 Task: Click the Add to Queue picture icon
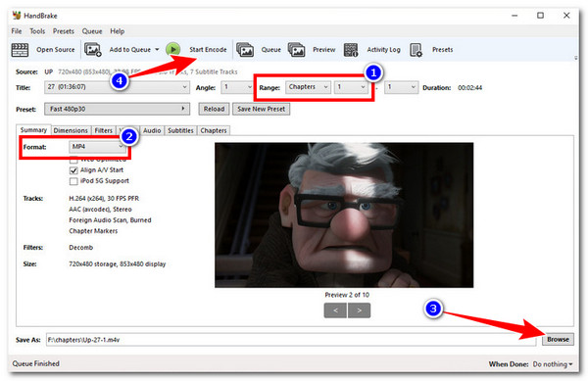click(x=93, y=49)
